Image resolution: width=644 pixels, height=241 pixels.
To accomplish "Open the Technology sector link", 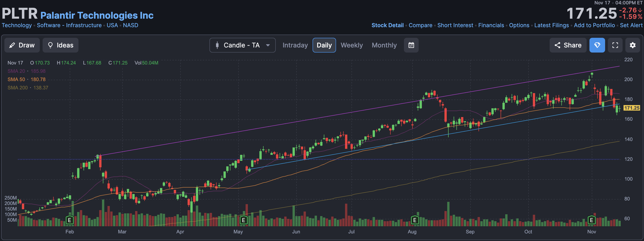I will [x=17, y=25].
